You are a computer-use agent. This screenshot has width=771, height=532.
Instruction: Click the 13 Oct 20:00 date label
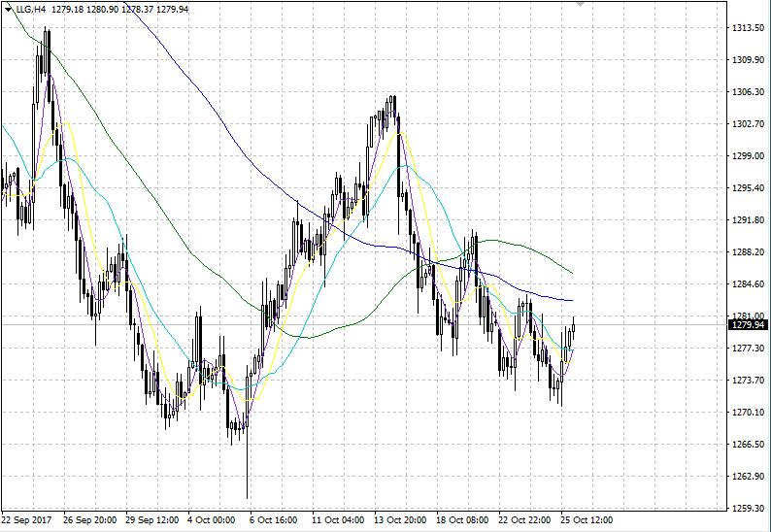click(401, 519)
